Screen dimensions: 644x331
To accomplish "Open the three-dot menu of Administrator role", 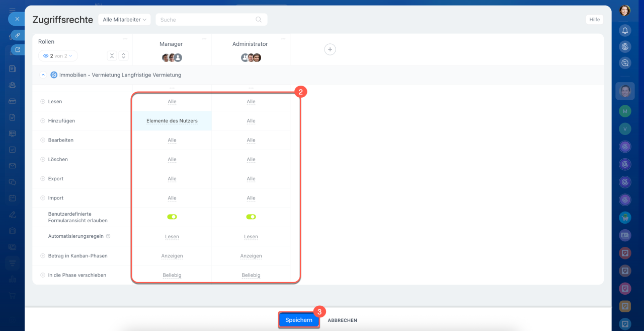I will tap(283, 39).
